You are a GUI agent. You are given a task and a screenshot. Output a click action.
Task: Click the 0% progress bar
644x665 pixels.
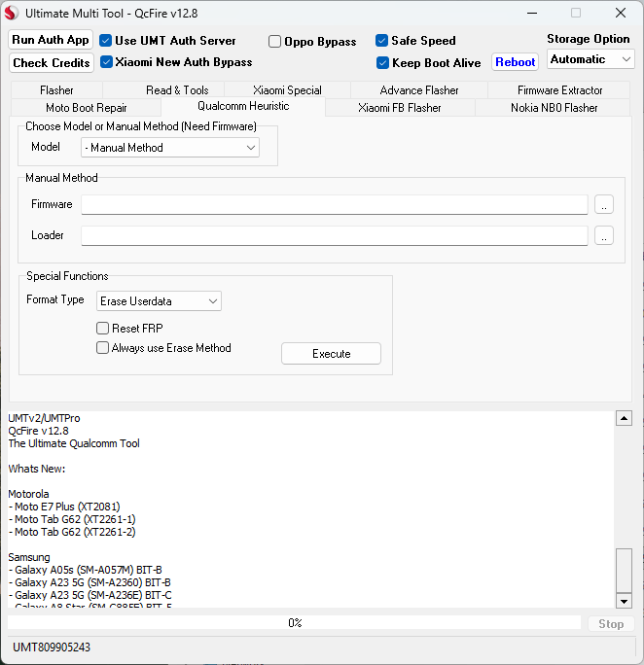(x=295, y=622)
